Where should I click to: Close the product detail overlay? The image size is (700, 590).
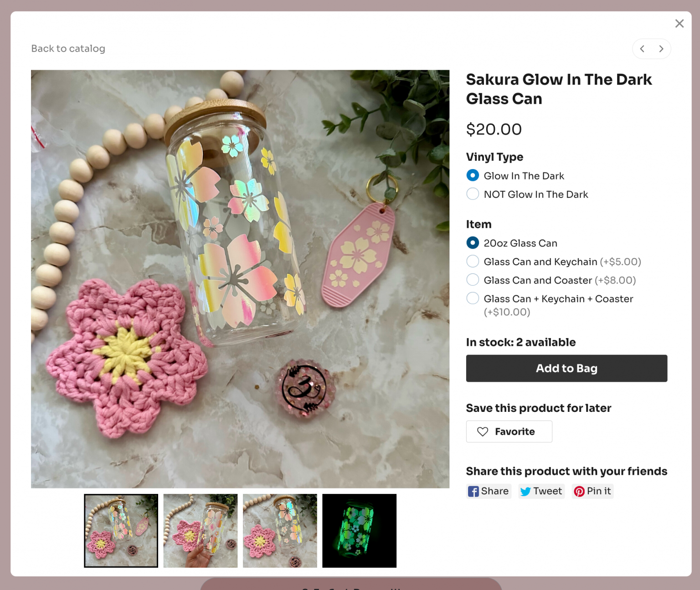679,23
